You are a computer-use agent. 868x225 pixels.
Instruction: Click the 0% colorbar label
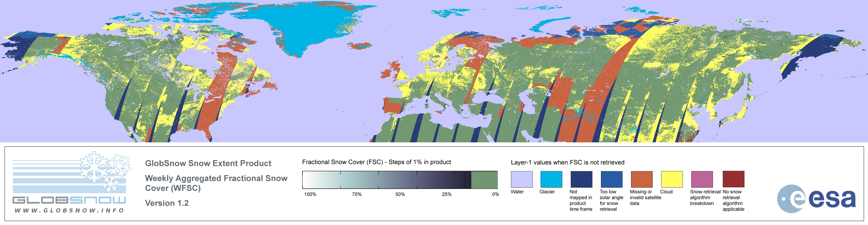pos(495,194)
